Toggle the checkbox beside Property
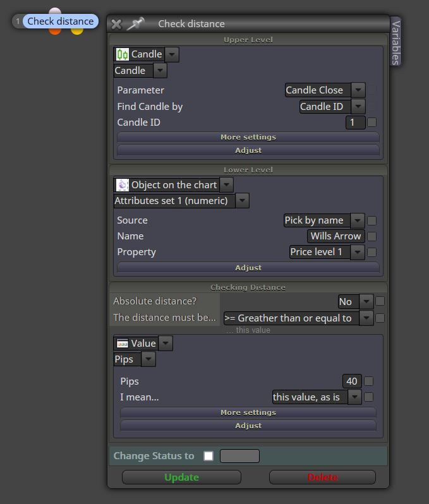 tap(372, 252)
